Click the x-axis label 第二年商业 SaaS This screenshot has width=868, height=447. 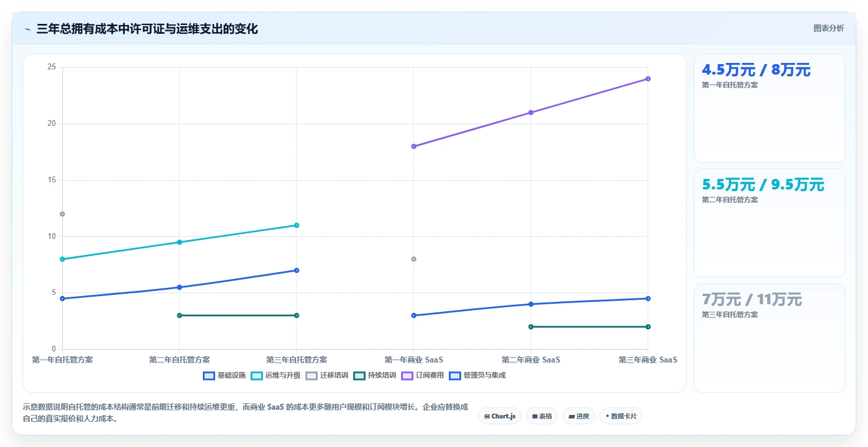(530, 360)
